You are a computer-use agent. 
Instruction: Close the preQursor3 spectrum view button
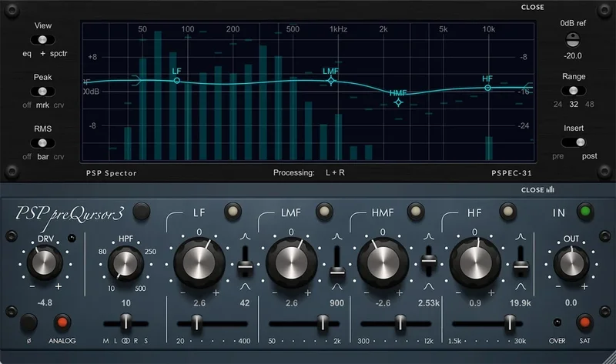point(537,189)
